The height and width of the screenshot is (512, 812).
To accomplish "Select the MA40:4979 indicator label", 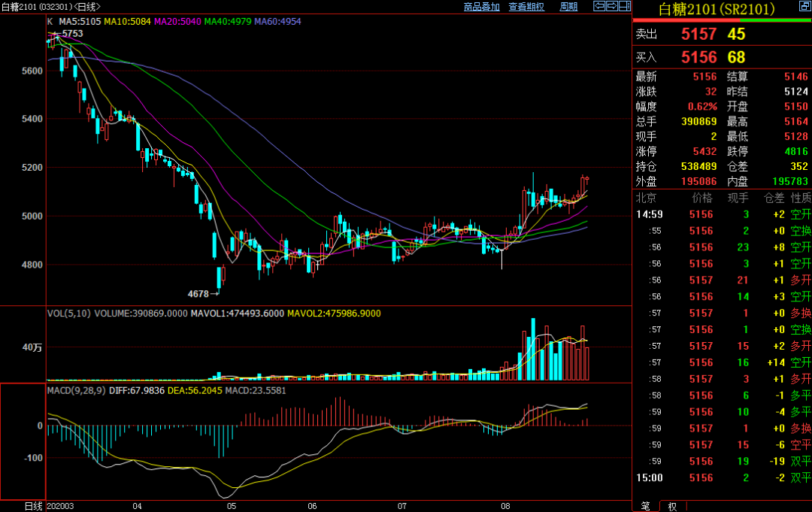I will click(x=228, y=22).
